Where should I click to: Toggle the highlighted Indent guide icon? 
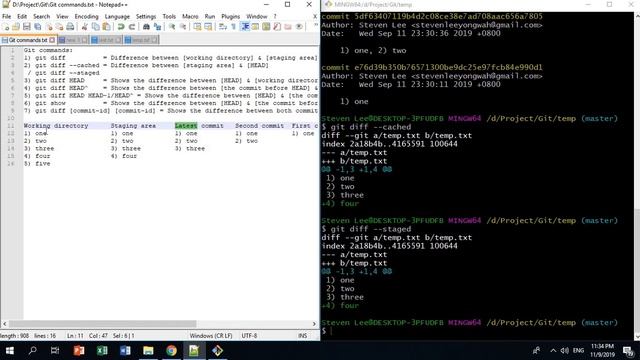(x=245, y=27)
